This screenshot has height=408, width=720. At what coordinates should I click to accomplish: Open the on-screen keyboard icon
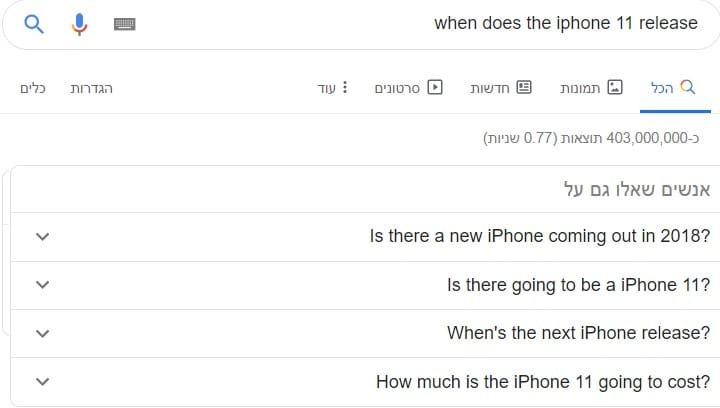pyautogui.click(x=124, y=24)
